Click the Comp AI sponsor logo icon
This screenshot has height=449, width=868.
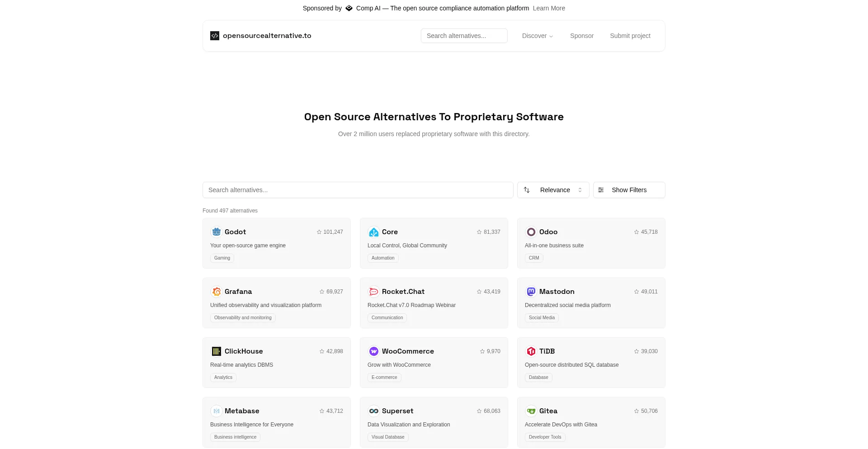(349, 8)
